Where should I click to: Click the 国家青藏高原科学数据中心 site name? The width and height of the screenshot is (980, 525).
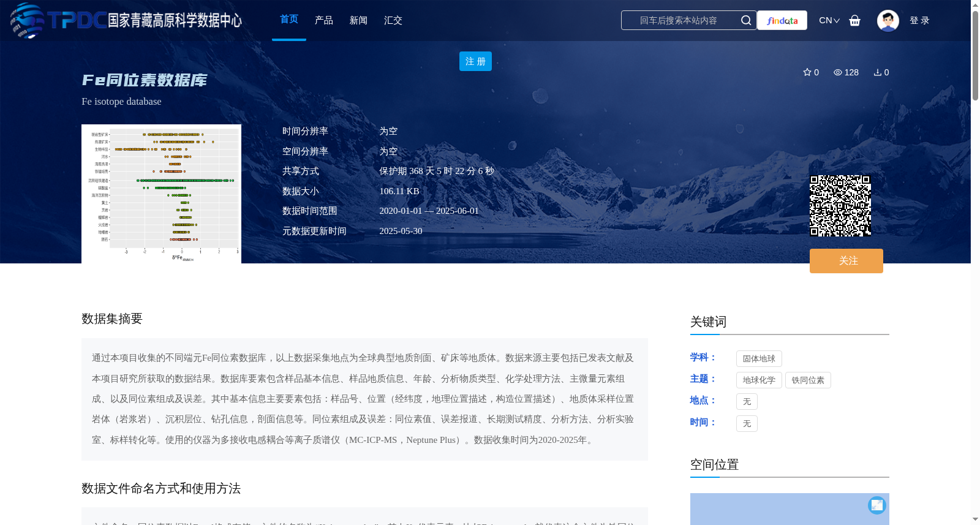pos(175,20)
